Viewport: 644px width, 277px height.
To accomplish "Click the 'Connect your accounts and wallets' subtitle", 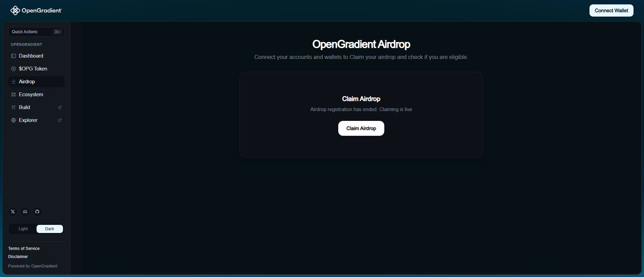I will click(x=361, y=57).
